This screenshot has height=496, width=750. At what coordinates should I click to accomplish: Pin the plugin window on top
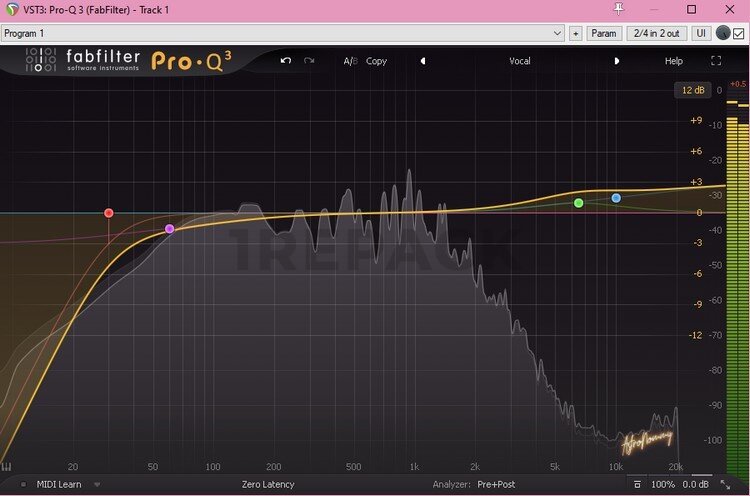pos(619,9)
